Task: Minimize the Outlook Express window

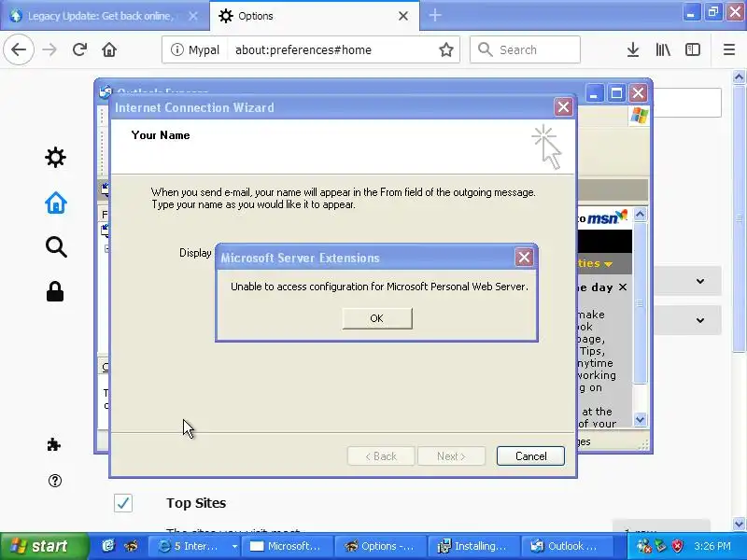Action: point(594,92)
